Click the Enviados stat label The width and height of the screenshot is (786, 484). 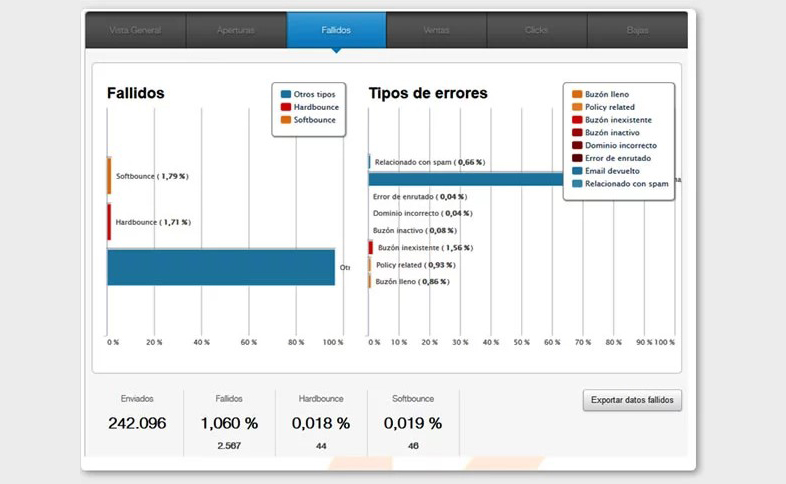point(137,399)
